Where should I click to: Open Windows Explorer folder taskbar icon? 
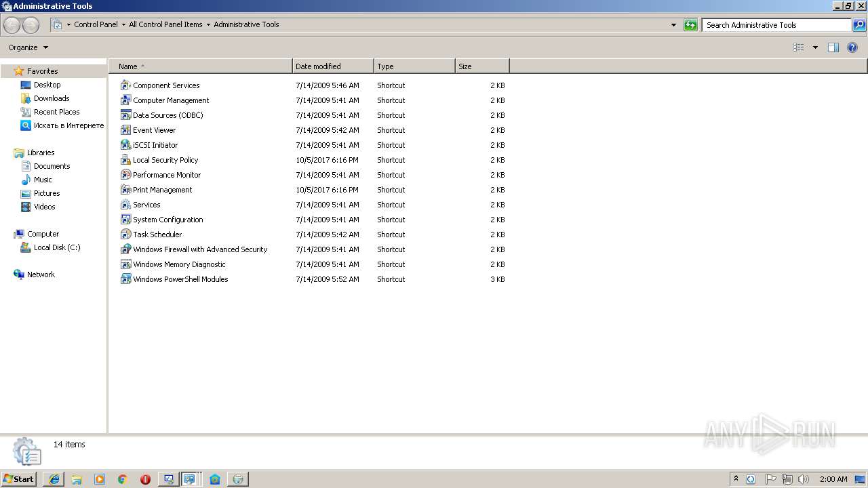coord(77,479)
